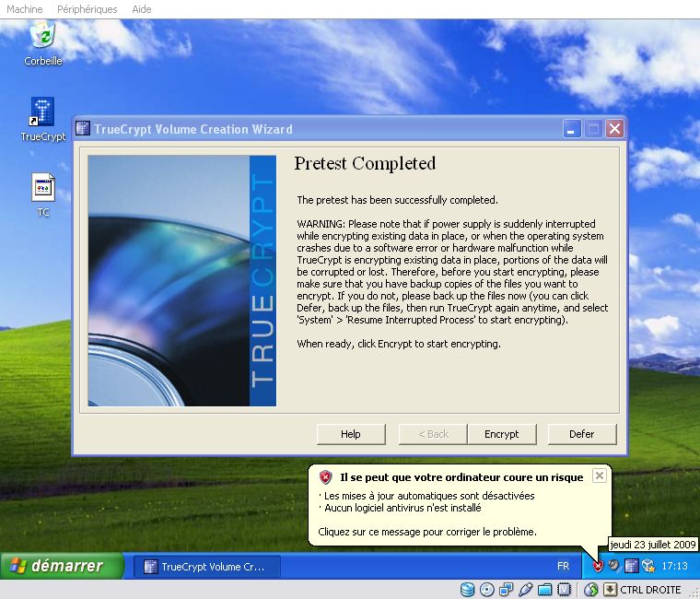Click the TrueCrypt tray icon

(631, 566)
